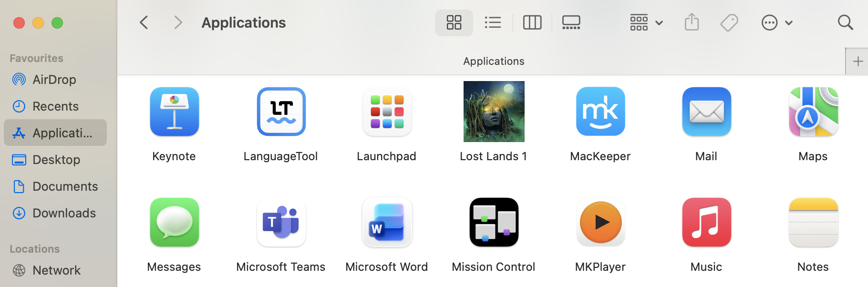This screenshot has height=287, width=868.
Task: Click the Applications window title
Action: tap(244, 23)
